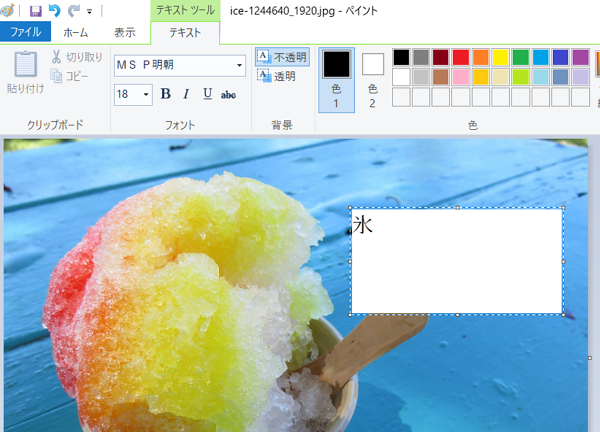Image resolution: width=600 pixels, height=432 pixels.
Task: Click the Paint app icon in the title bar
Action: 7,10
